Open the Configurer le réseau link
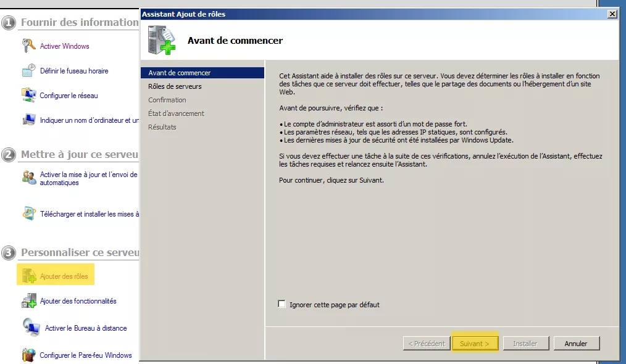This screenshot has height=364, width=626. pos(69,96)
